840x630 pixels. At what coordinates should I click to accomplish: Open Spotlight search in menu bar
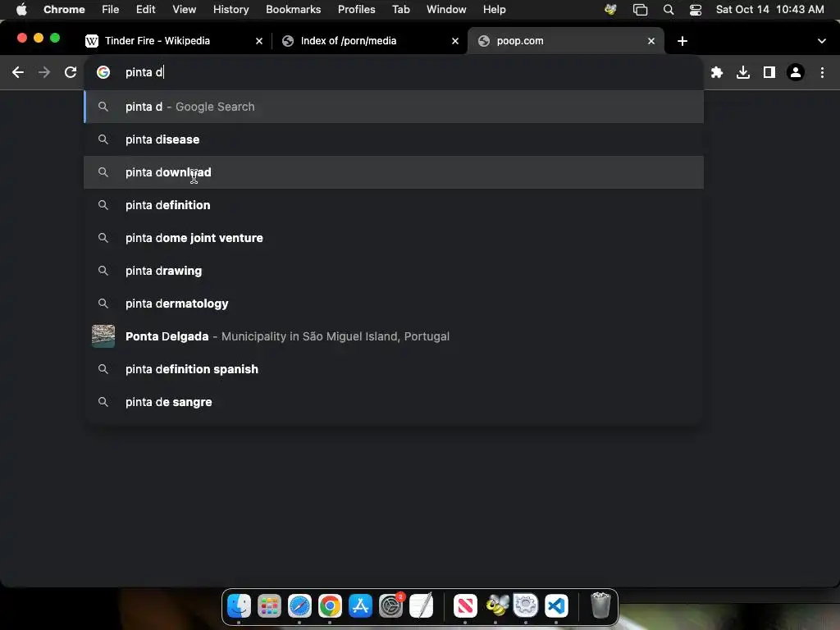point(668,10)
